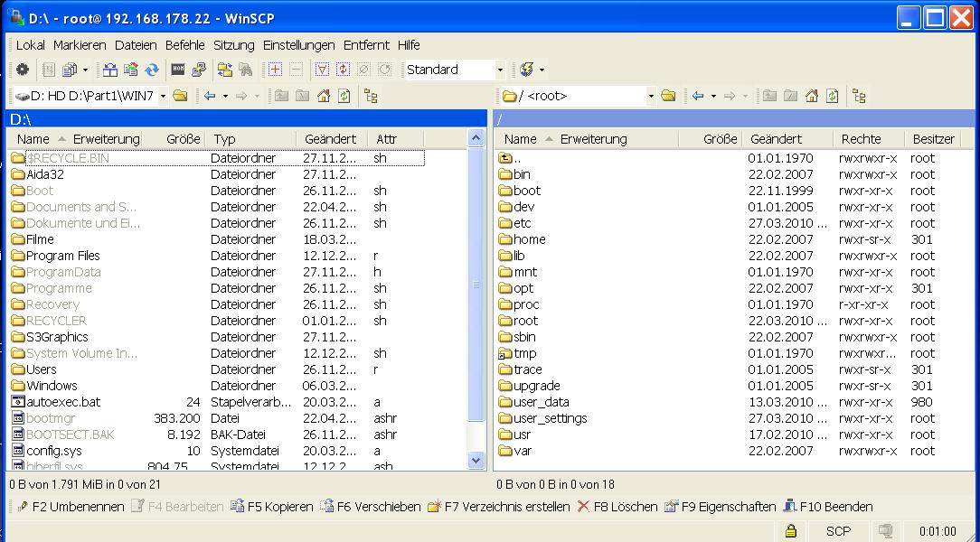Viewport: 980px width, 542px height.
Task: Go back in remote panel history
Action: [x=698, y=96]
